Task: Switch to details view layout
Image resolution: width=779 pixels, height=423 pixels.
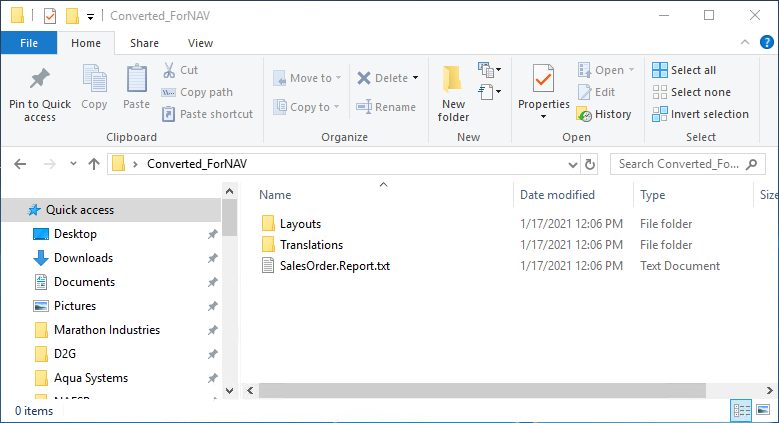Action: pos(743,410)
